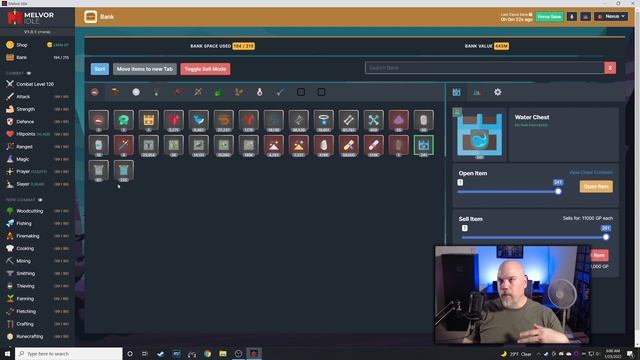Click the potion icon in header
Screen dimensions: 640x360
(571, 17)
